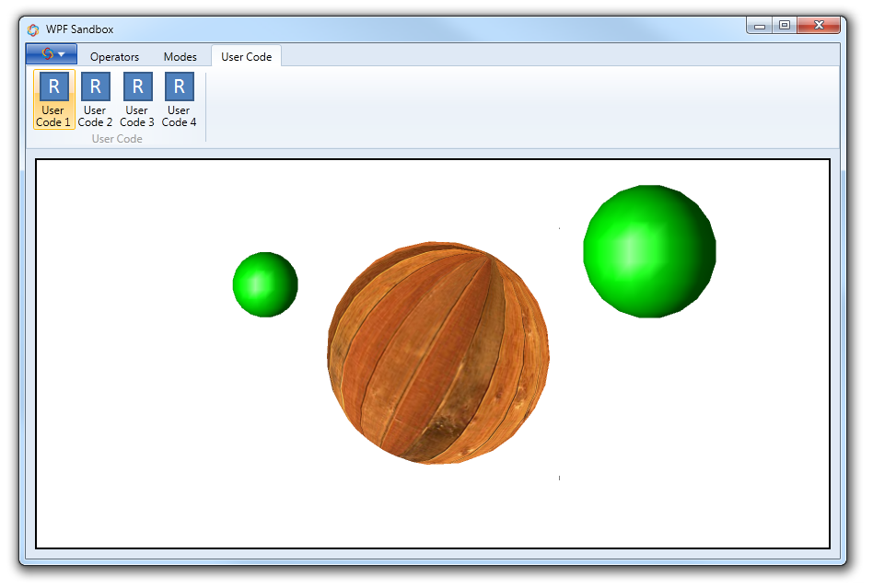Maximize the WPF Sandbox window
This screenshot has height=588, width=873.
click(784, 26)
